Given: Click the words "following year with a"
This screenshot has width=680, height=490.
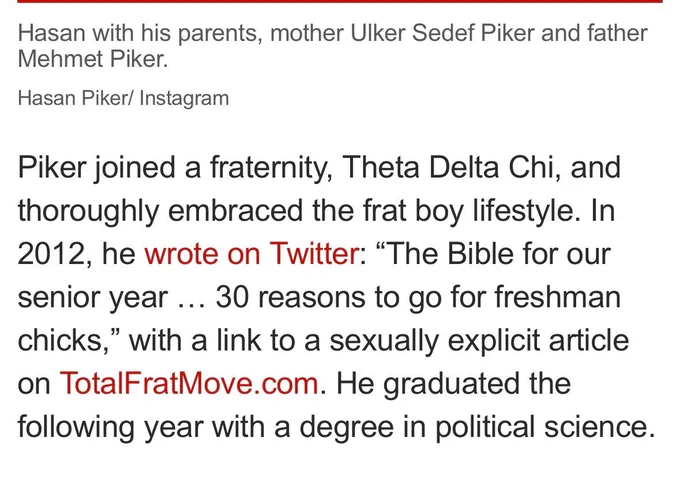Looking at the screenshot, I should coord(154,428).
